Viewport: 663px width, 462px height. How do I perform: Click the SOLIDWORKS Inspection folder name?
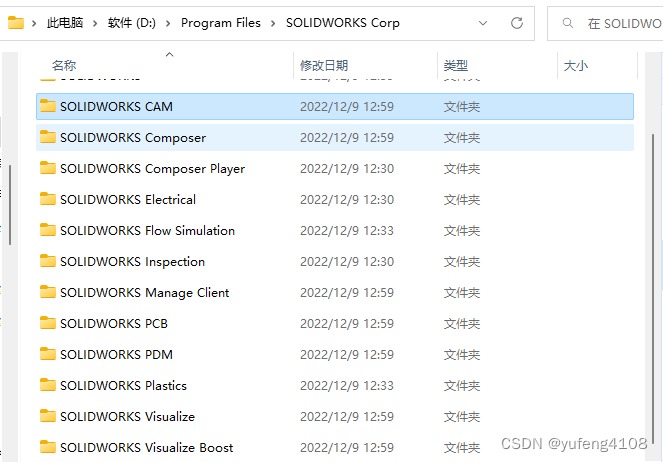click(132, 262)
